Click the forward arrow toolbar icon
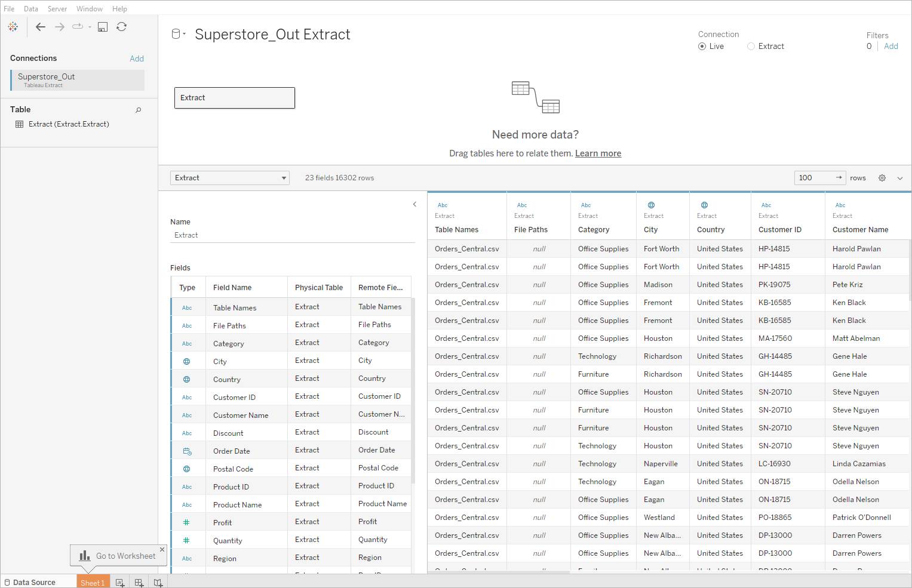The image size is (912, 588). pyautogui.click(x=60, y=27)
